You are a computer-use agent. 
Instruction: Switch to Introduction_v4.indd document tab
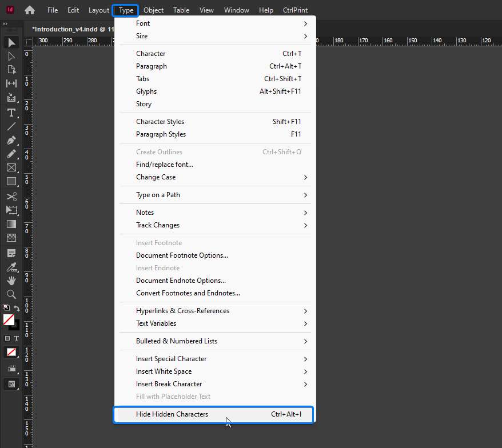[x=70, y=29]
